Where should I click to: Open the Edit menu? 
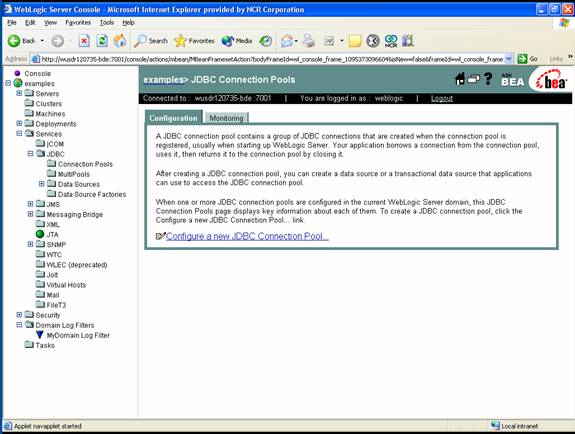click(30, 23)
